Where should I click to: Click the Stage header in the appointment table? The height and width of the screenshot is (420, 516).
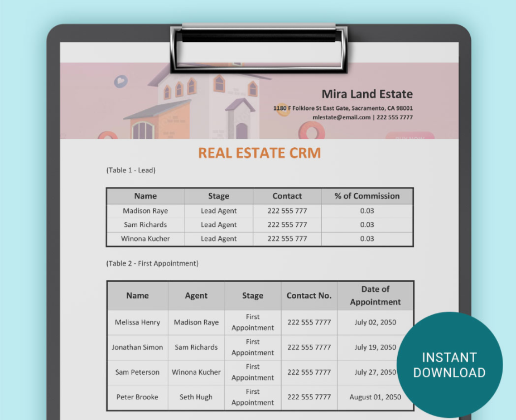(x=253, y=296)
